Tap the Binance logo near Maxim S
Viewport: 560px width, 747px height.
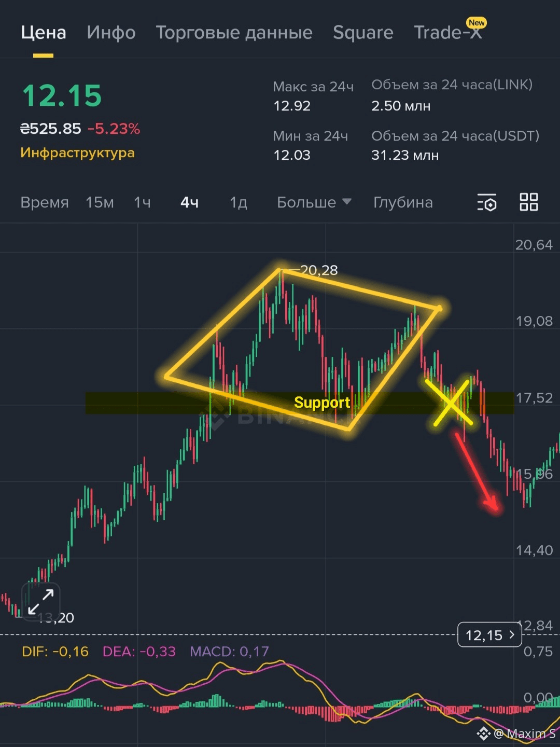pyautogui.click(x=483, y=733)
